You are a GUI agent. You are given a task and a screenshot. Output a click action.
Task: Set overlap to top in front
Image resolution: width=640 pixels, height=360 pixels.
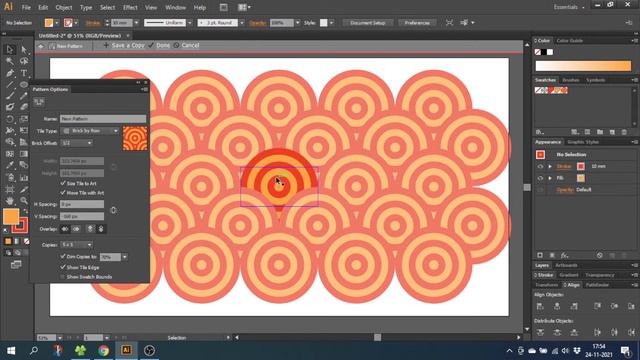coord(90,229)
